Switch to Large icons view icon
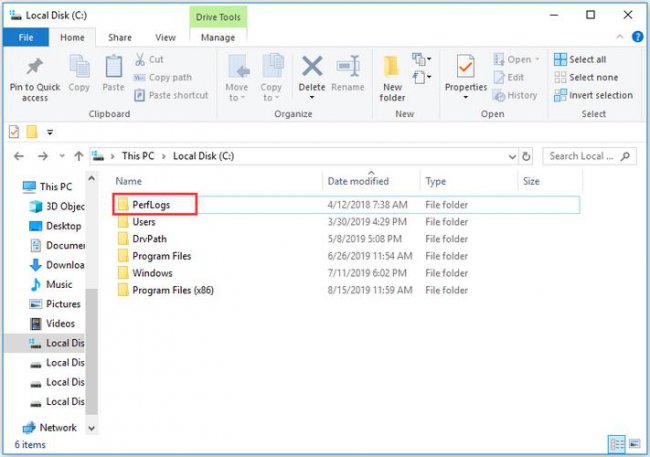This screenshot has height=457, width=650. (634, 445)
